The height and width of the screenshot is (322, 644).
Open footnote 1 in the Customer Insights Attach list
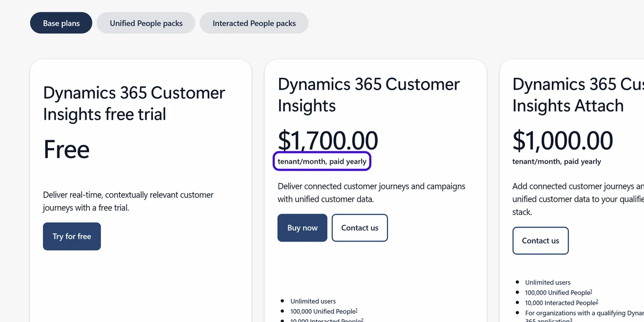[x=591, y=291]
